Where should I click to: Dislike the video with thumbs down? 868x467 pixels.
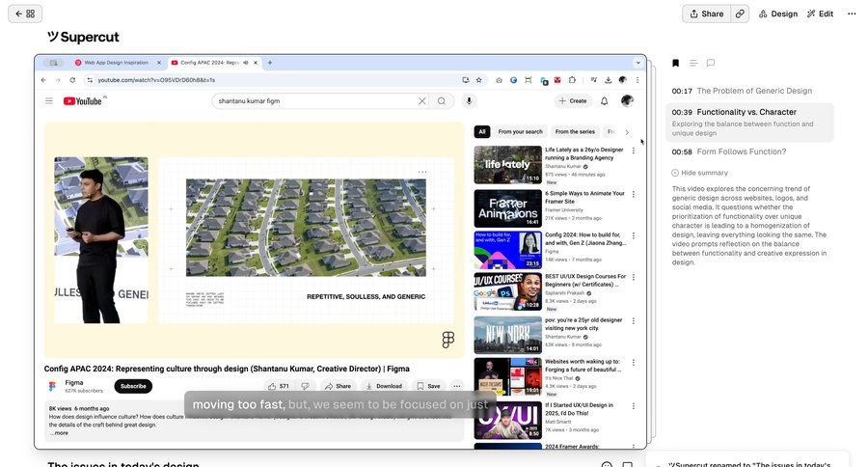pos(305,386)
